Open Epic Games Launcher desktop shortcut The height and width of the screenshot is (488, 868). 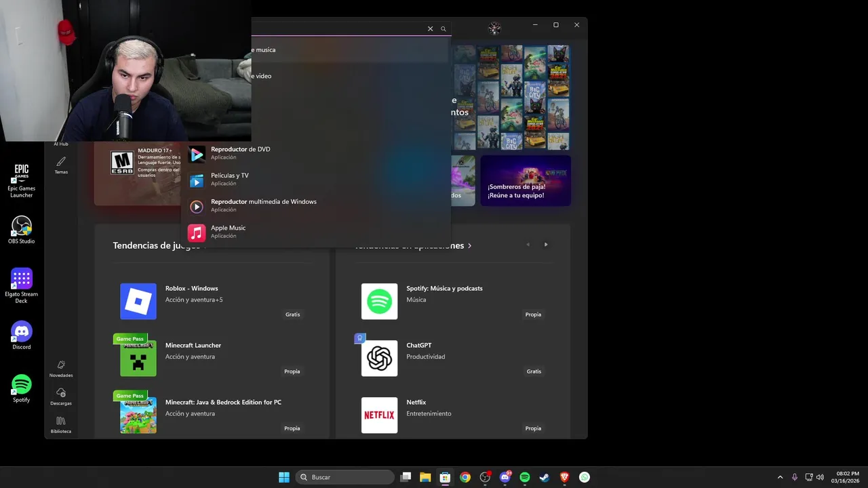point(21,180)
